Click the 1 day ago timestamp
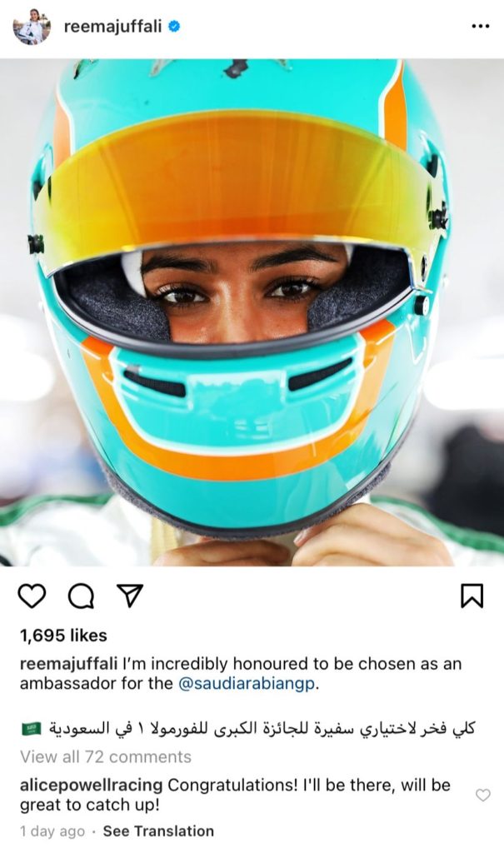The image size is (504, 853). (52, 831)
